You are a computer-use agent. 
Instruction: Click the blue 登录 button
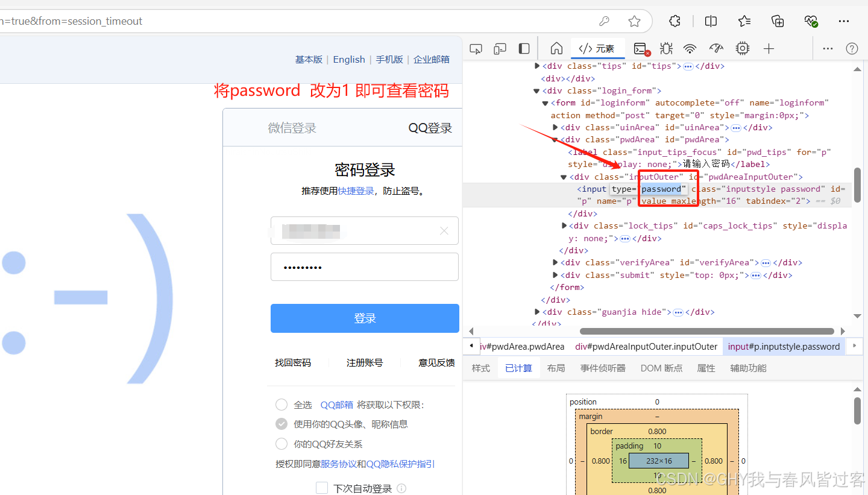365,318
